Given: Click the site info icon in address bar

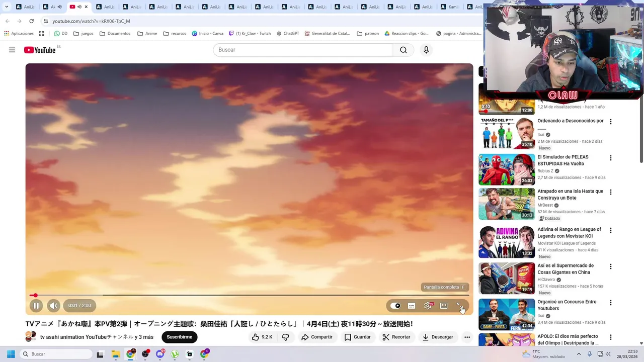Looking at the screenshot, I should pyautogui.click(x=45, y=21).
